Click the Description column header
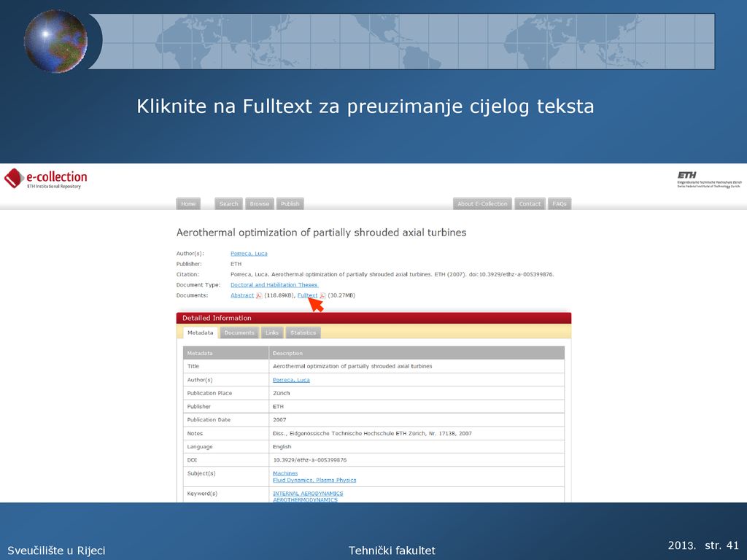Viewport: 747px width, 560px height. (x=417, y=353)
